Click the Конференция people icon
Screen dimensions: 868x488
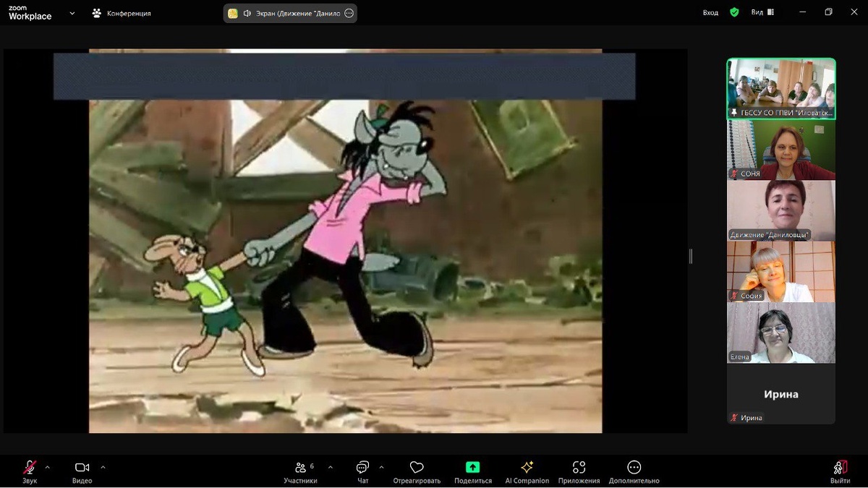[x=97, y=13]
